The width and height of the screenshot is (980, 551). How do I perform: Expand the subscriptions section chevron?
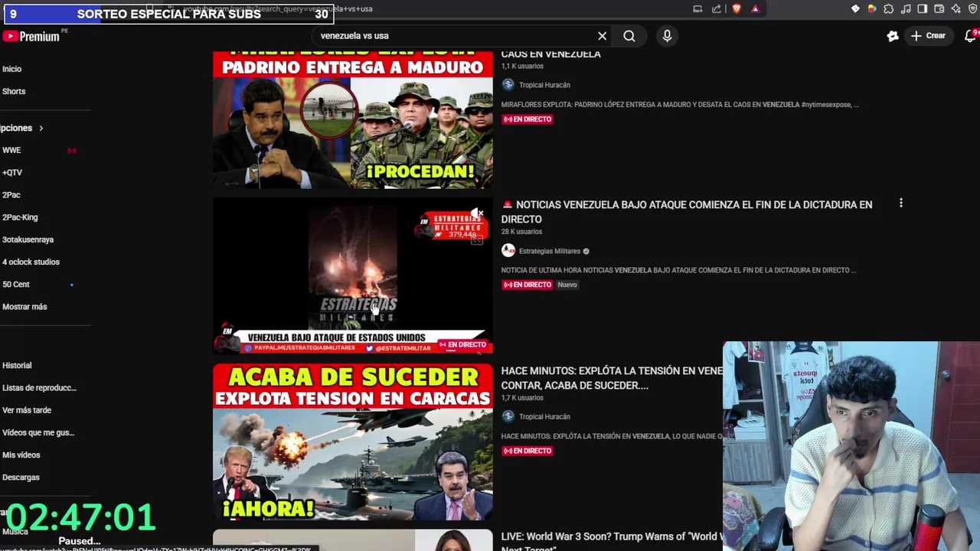click(41, 128)
